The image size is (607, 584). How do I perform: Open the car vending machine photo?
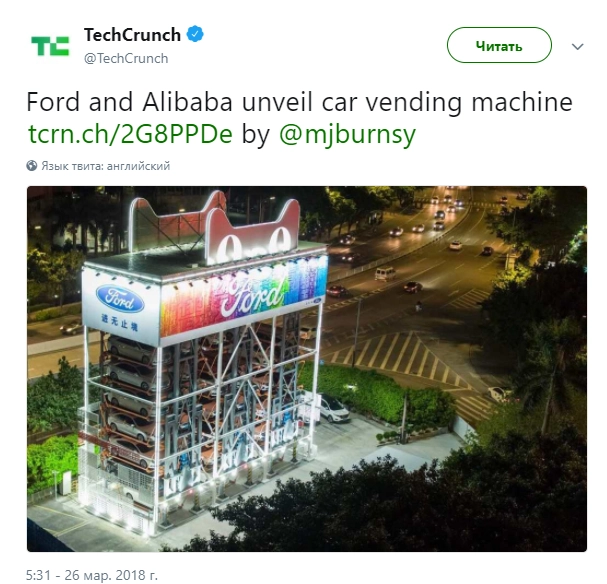[307, 369]
